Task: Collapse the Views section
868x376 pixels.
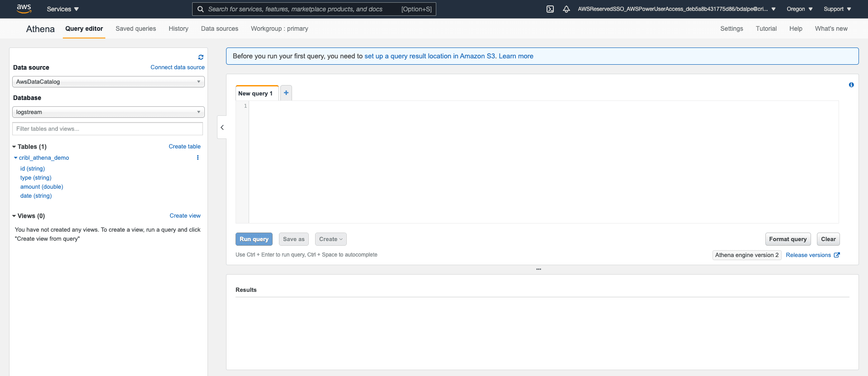Action: (x=14, y=216)
